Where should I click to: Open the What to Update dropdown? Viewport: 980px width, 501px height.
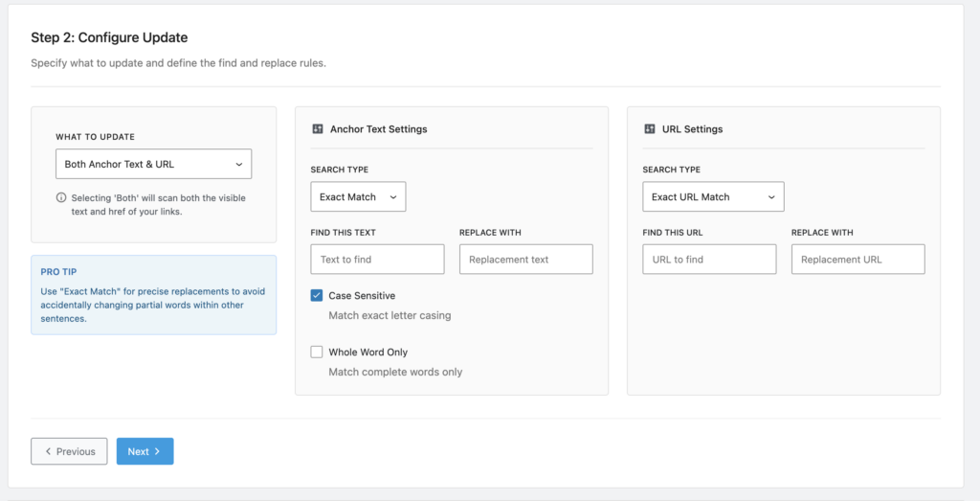tap(153, 164)
